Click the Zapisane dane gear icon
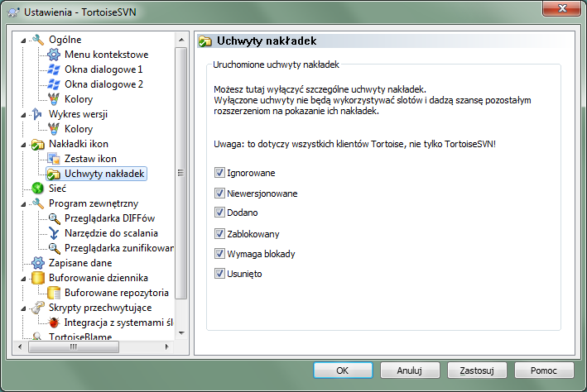Viewport: 587px width, 392px height. (38, 263)
